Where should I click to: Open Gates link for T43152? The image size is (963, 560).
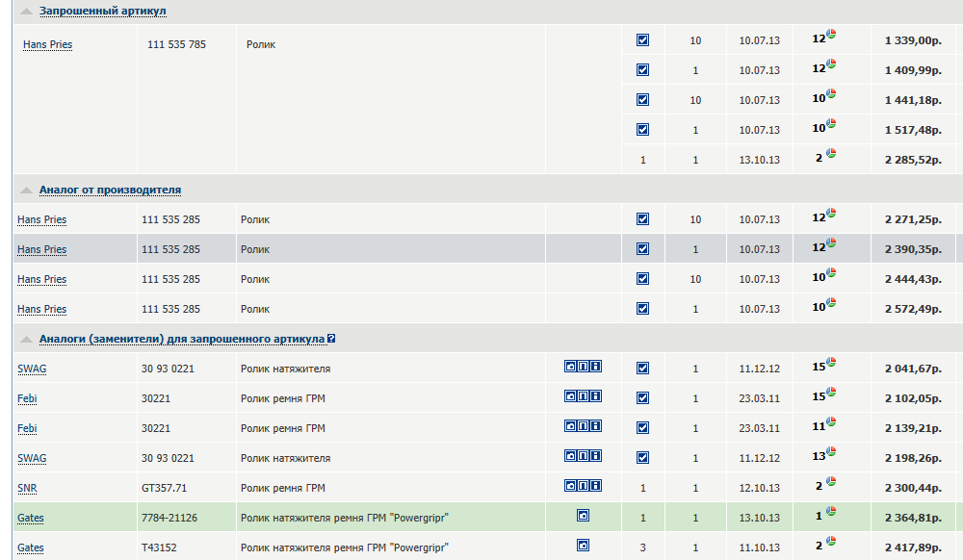[30, 547]
